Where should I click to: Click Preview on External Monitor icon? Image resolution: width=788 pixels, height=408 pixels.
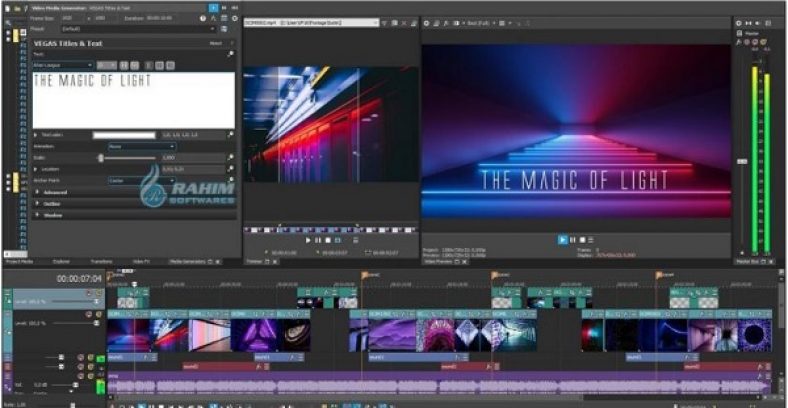click(437, 23)
